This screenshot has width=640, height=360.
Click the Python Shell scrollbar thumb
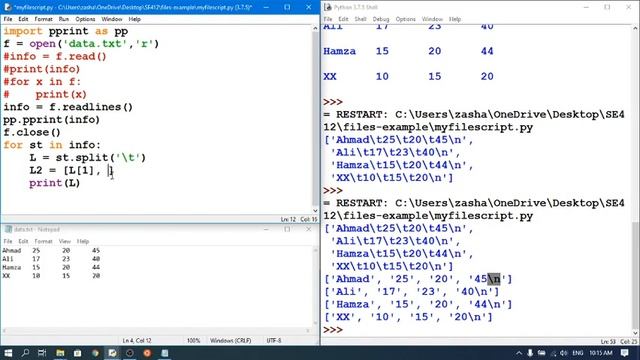(x=635, y=275)
